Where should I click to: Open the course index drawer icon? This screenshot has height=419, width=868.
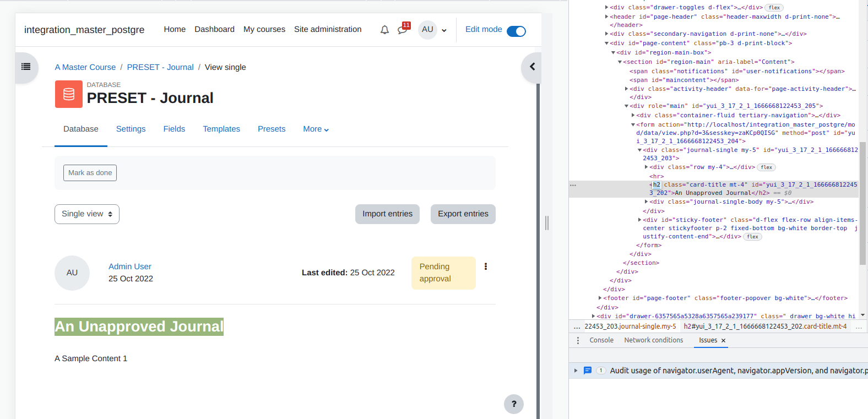coord(26,67)
